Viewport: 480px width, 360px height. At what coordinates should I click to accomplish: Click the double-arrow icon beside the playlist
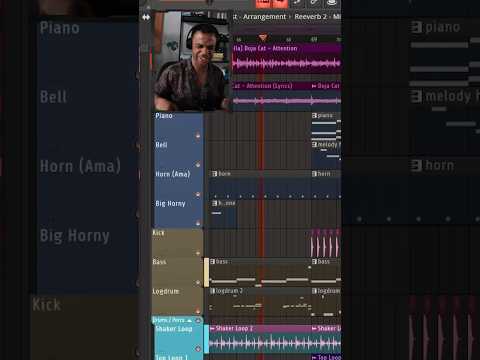click(146, 17)
